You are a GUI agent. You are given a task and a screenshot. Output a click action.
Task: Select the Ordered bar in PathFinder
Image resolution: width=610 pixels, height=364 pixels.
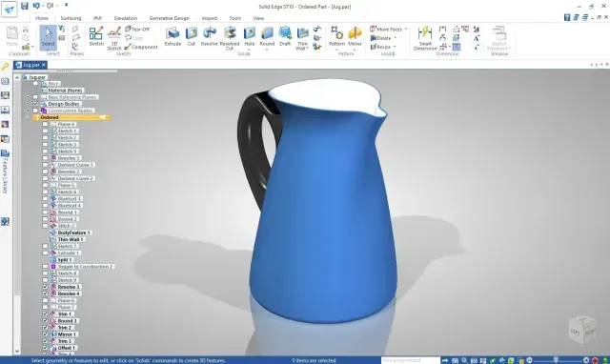click(71, 117)
